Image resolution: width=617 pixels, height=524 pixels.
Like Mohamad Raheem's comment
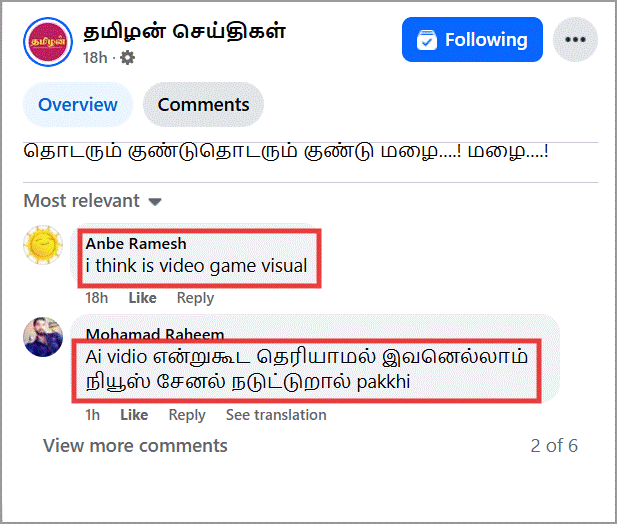pyautogui.click(x=134, y=415)
